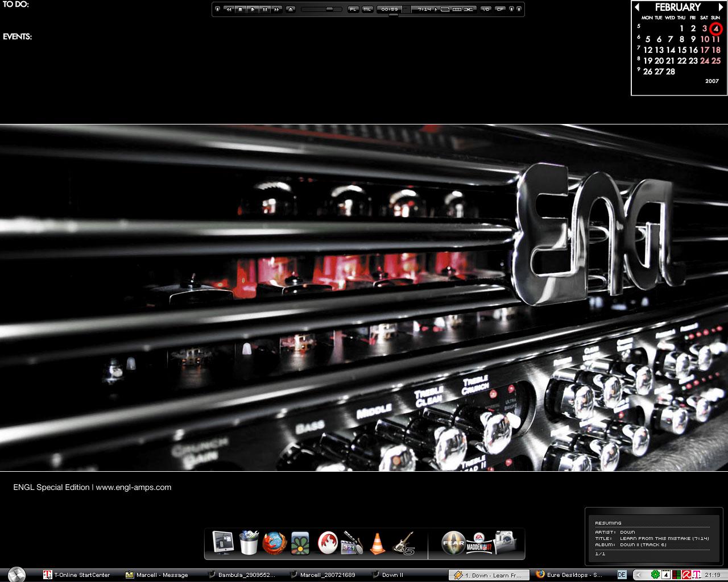The width and height of the screenshot is (728, 582).
Task: Click taskbar clock showing 21:19
Action: click(x=713, y=575)
